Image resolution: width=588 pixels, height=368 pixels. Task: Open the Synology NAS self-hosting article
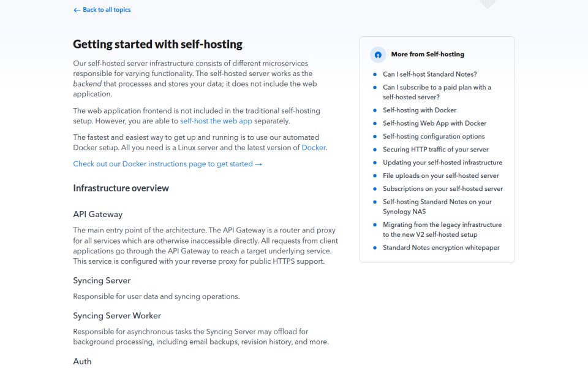[437, 207]
